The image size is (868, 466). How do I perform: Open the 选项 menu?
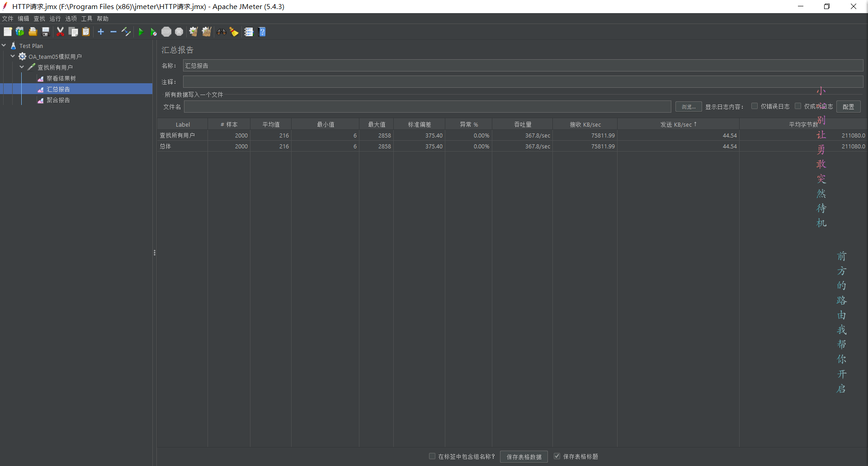71,19
